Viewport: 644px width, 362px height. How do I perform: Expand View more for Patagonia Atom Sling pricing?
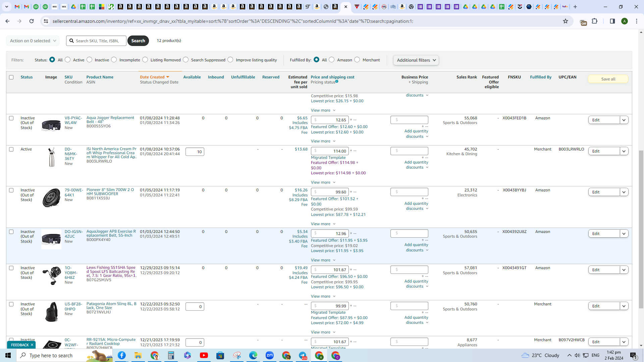click(x=323, y=332)
